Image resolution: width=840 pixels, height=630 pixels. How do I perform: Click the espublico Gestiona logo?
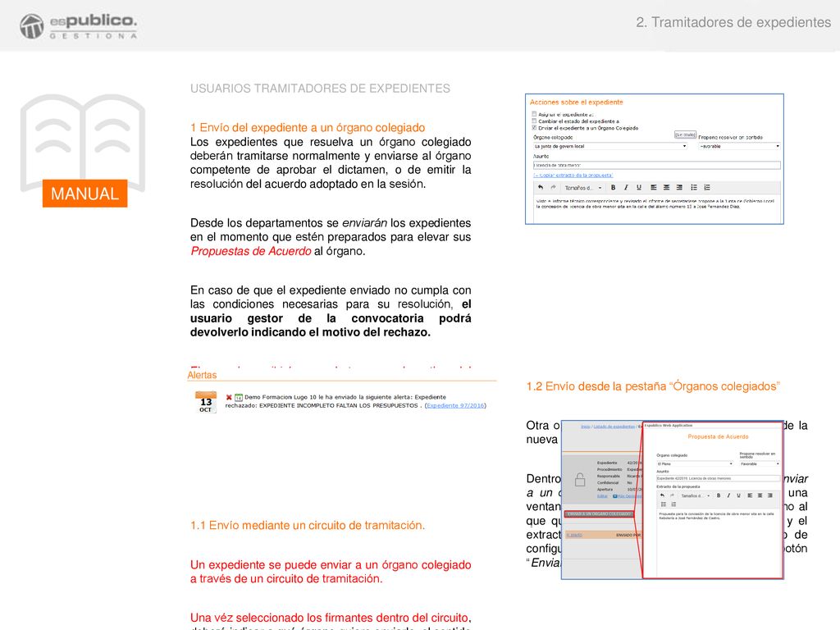click(78, 25)
